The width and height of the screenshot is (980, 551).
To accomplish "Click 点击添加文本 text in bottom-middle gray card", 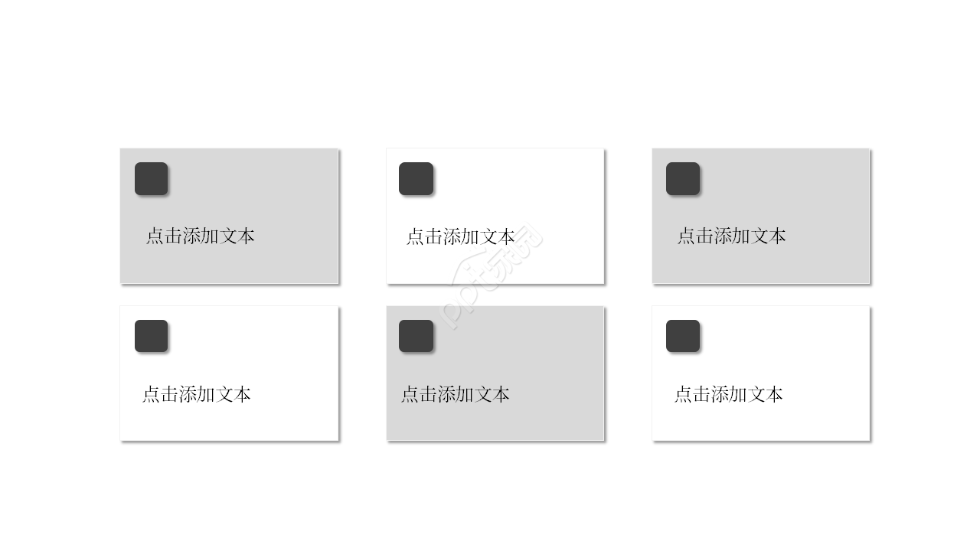I will (455, 394).
